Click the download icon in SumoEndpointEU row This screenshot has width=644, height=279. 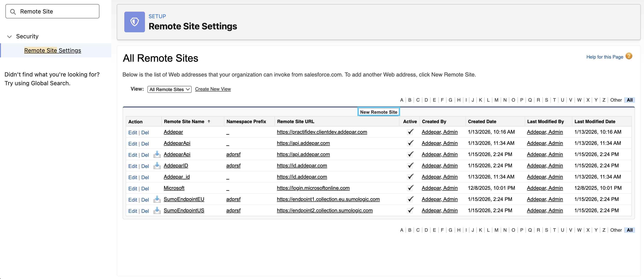pos(157,199)
